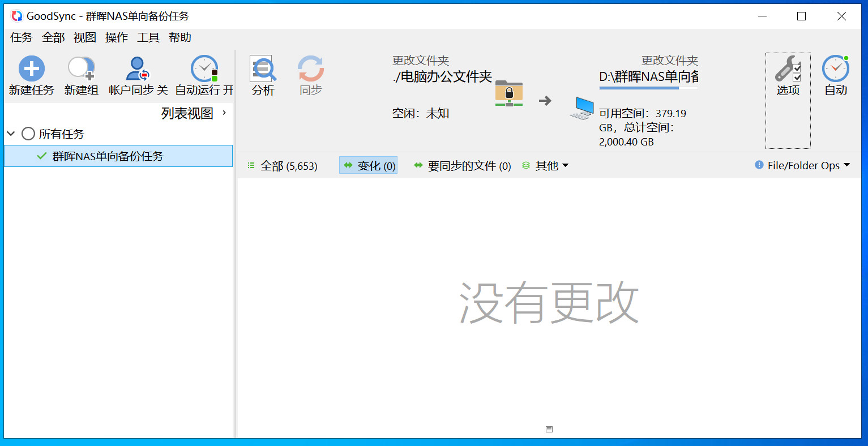The height and width of the screenshot is (446, 868).
Task: Click 可用空间: 379.19 GB text
Action: [643, 120]
